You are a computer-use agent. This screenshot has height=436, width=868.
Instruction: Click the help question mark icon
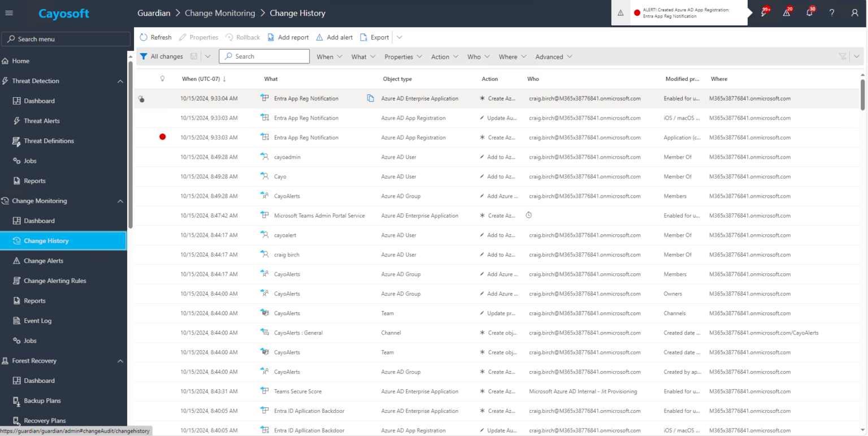tap(832, 13)
